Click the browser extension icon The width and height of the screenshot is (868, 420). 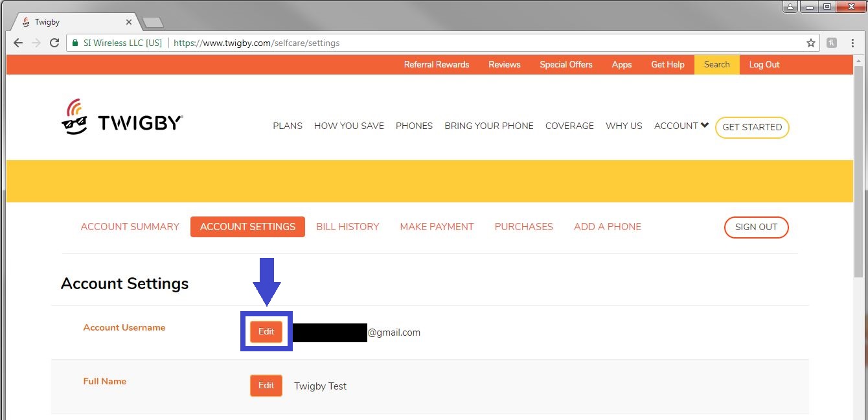point(832,43)
